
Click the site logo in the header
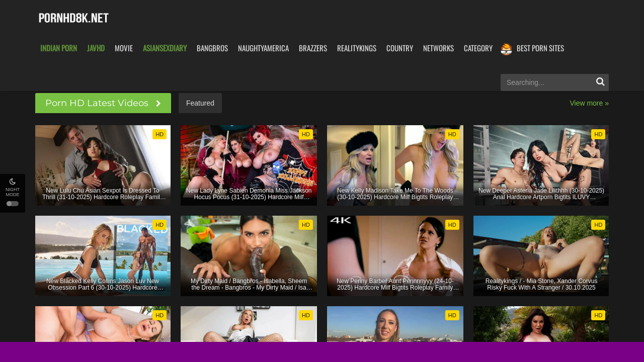[x=73, y=18]
